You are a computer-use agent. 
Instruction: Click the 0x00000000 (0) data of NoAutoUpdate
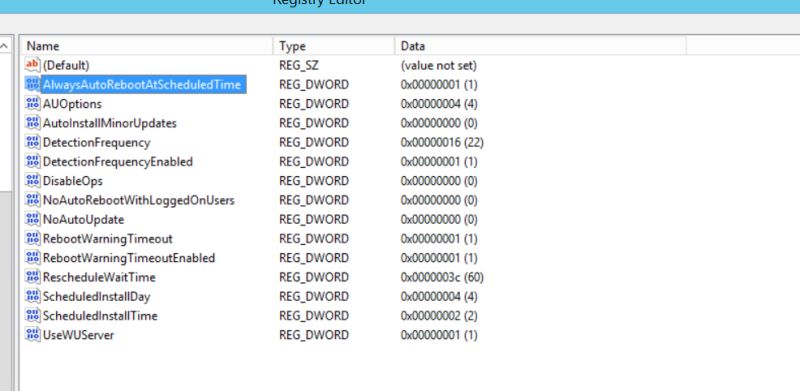point(439,220)
